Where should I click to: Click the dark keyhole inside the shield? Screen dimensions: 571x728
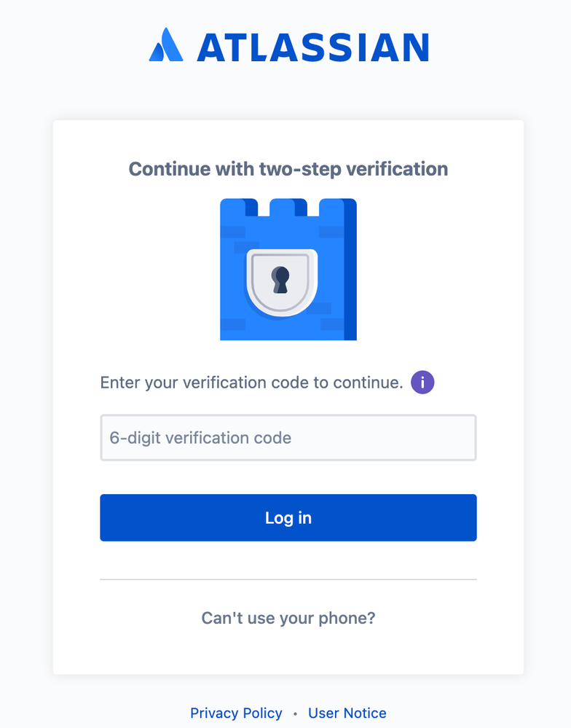pyautogui.click(x=280, y=280)
